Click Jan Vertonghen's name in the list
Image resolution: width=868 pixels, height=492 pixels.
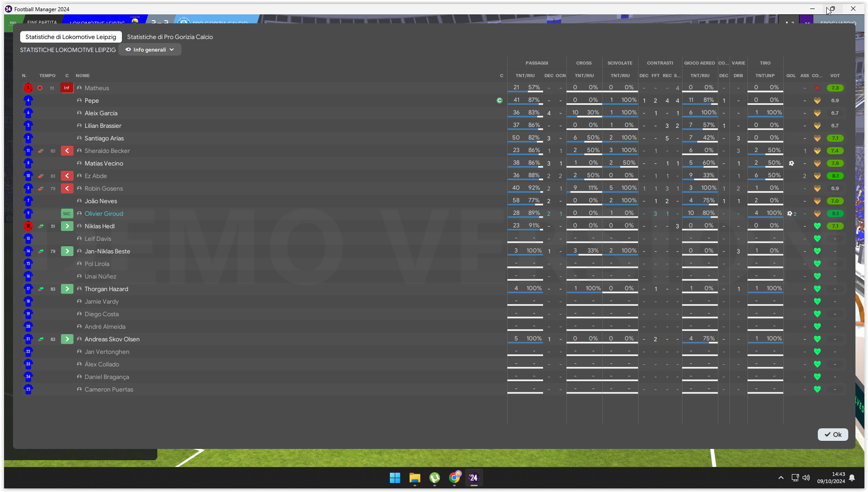[x=107, y=352]
